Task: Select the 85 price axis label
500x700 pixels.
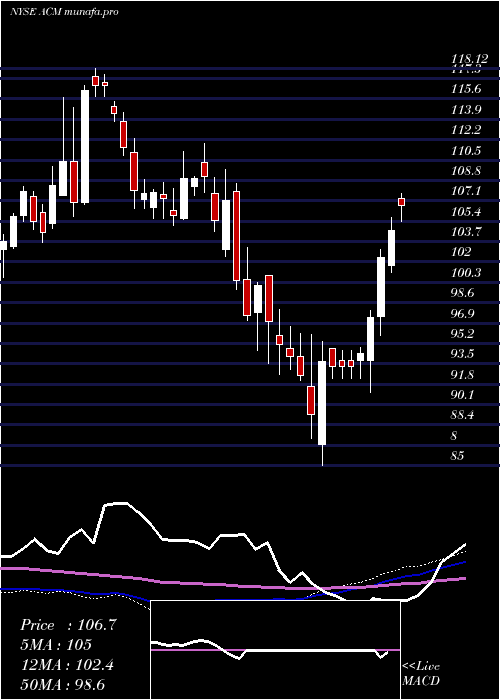Action: click(458, 456)
